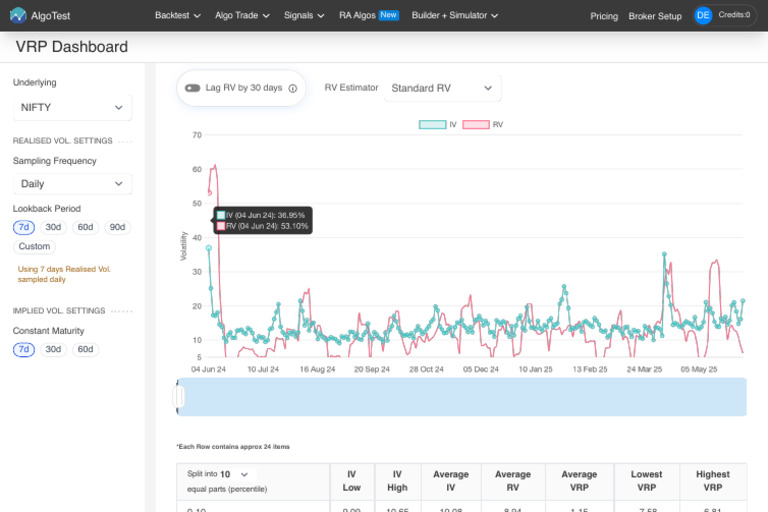Select 90d lookback period
The width and height of the screenshot is (768, 512).
tap(118, 227)
